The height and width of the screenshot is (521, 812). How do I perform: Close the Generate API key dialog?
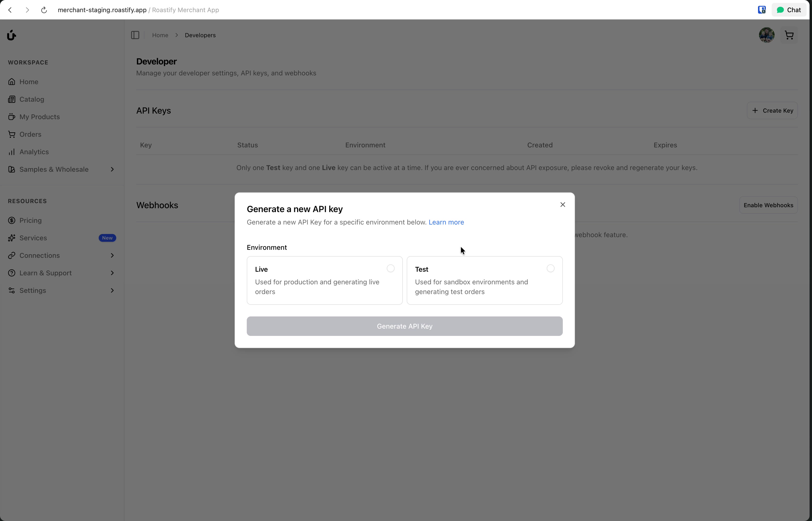click(563, 205)
